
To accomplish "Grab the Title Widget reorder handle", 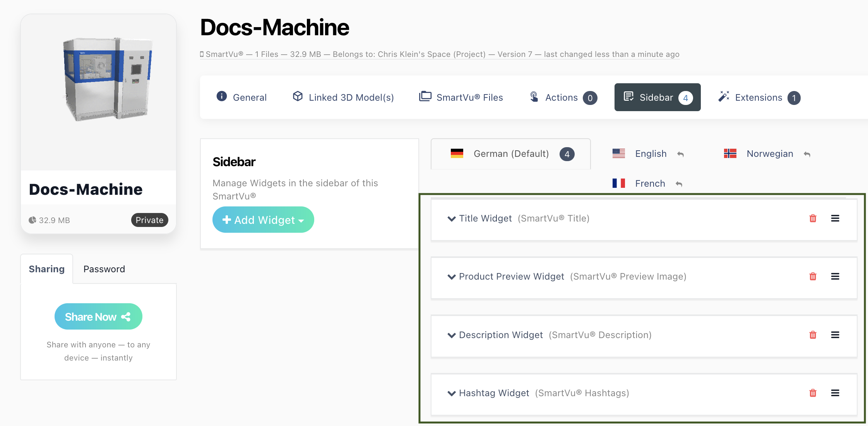I will 835,218.
